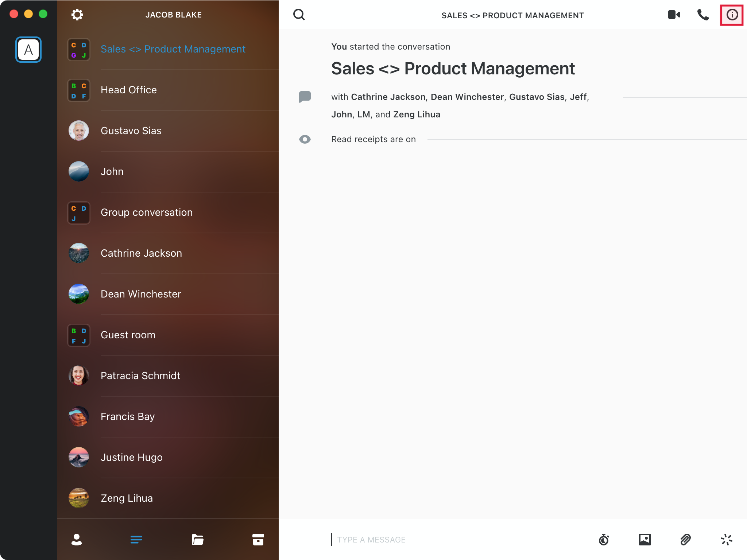The height and width of the screenshot is (560, 747).
Task: Click Patracia Schmidt avatar photo
Action: [x=79, y=376]
